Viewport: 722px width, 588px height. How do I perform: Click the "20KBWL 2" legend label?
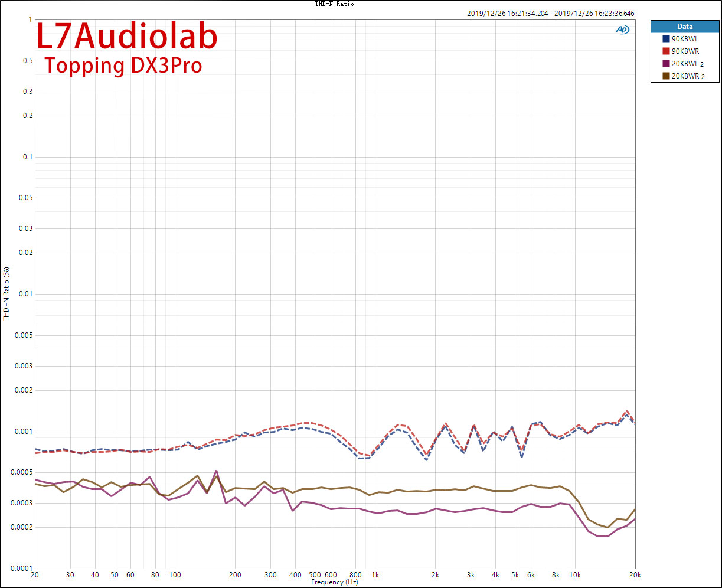point(687,64)
